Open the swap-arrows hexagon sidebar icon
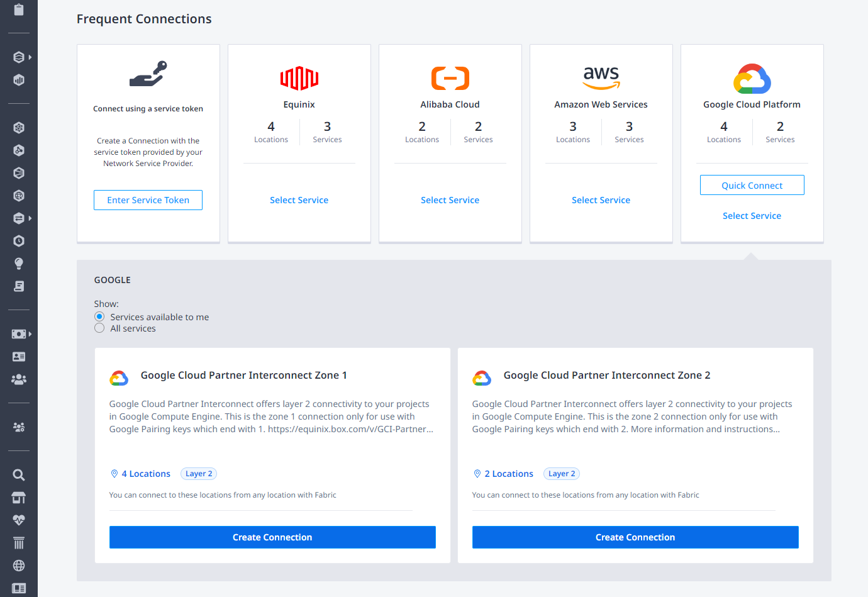868x597 pixels. tap(19, 218)
